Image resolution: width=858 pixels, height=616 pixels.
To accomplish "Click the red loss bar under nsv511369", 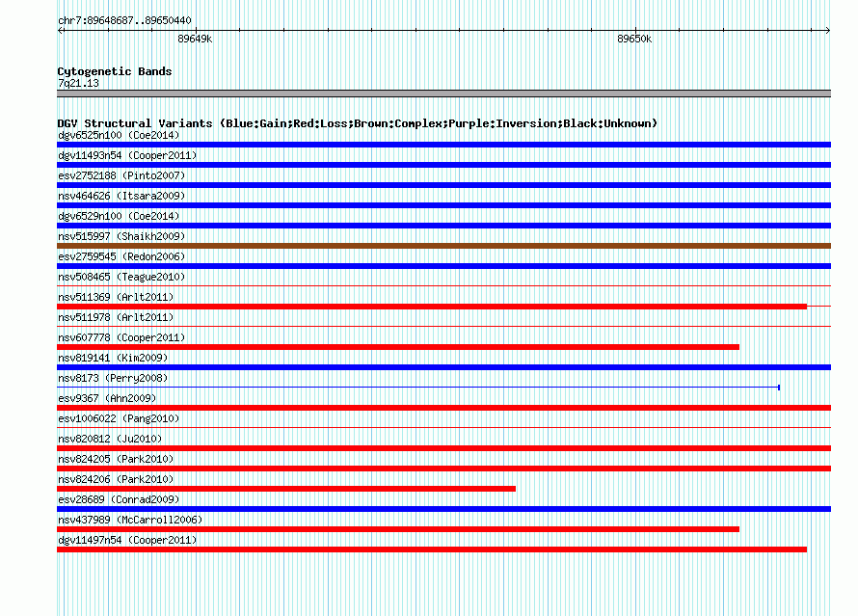I will coord(432,307).
